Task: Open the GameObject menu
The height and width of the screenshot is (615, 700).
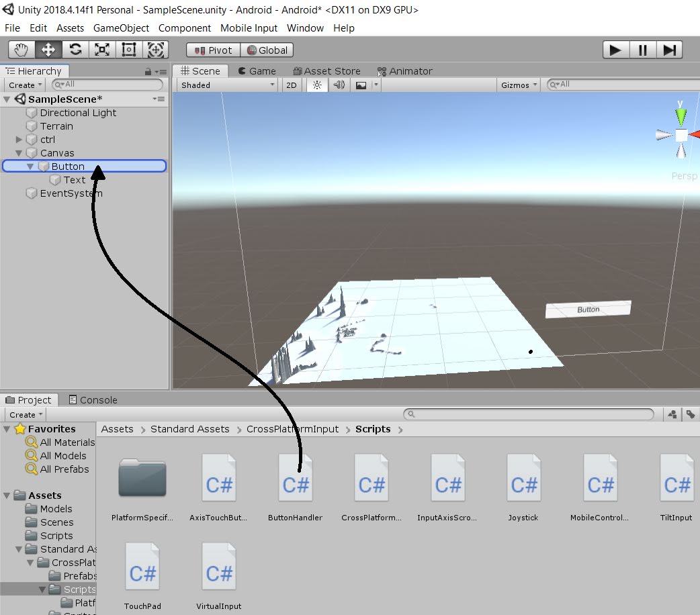Action: pos(121,28)
